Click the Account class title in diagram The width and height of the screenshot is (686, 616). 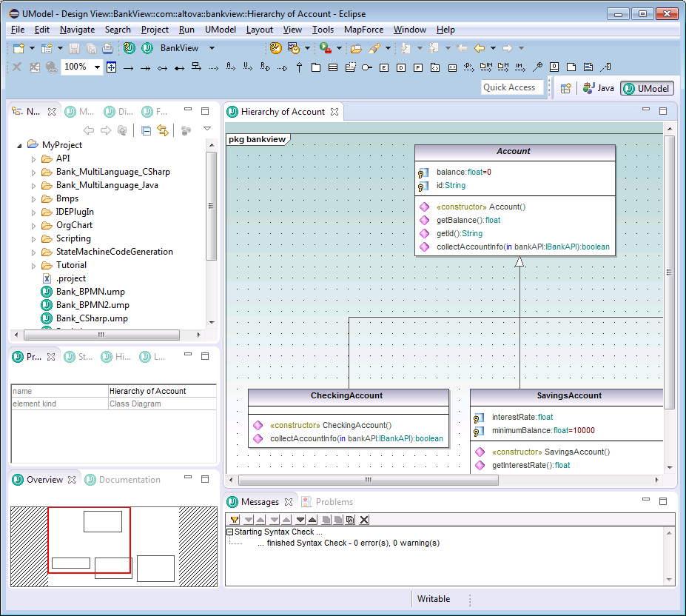pyautogui.click(x=514, y=151)
